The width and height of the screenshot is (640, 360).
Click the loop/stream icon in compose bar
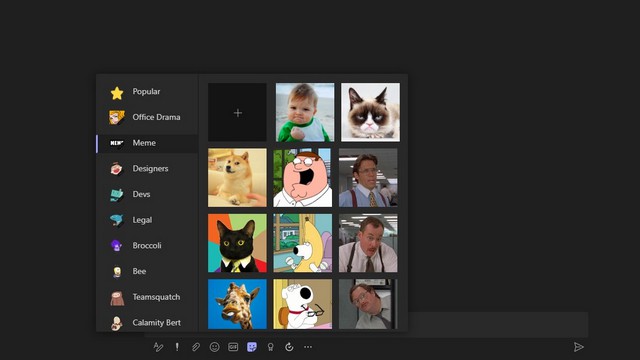point(289,347)
